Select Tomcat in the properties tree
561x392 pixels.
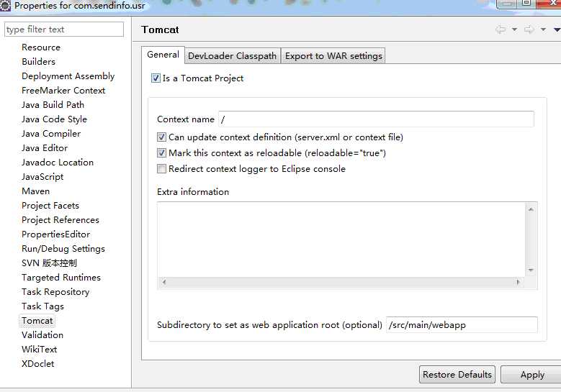(37, 321)
